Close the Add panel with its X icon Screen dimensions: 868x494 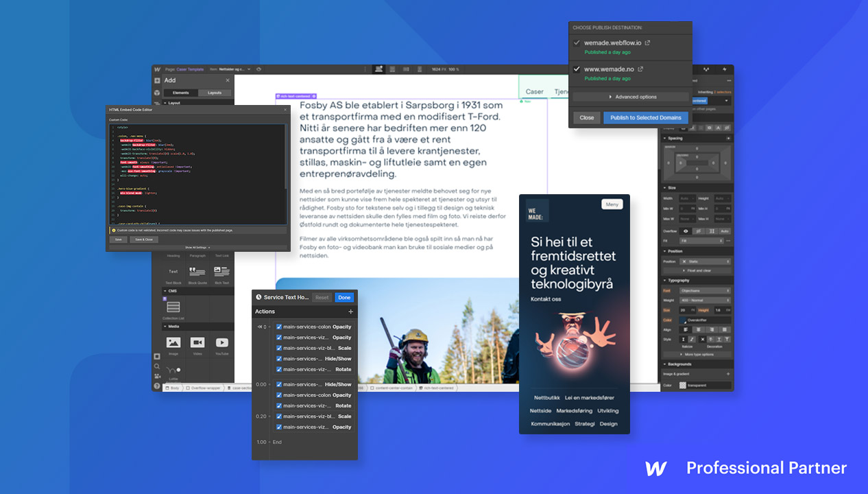tap(228, 80)
